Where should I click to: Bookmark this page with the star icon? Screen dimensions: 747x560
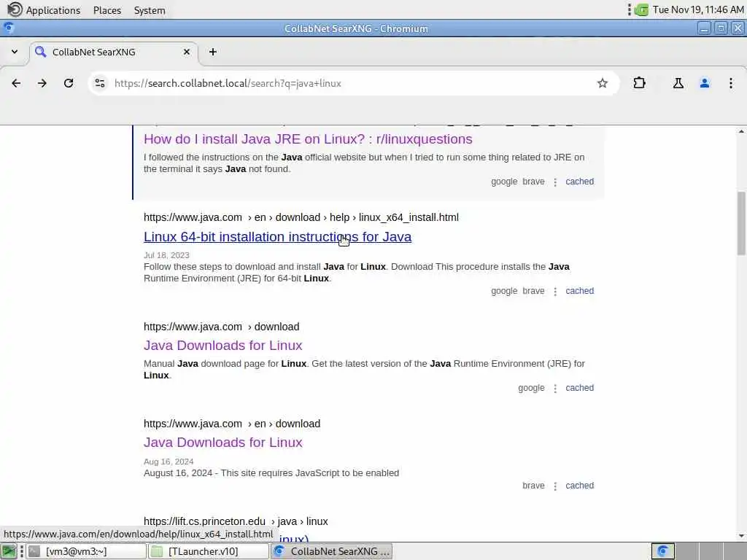coord(602,83)
